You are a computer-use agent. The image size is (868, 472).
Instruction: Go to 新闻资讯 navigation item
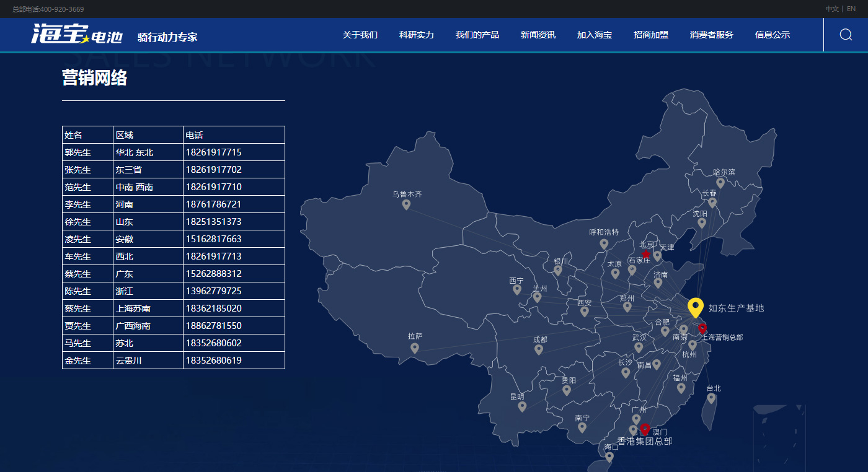(x=538, y=35)
